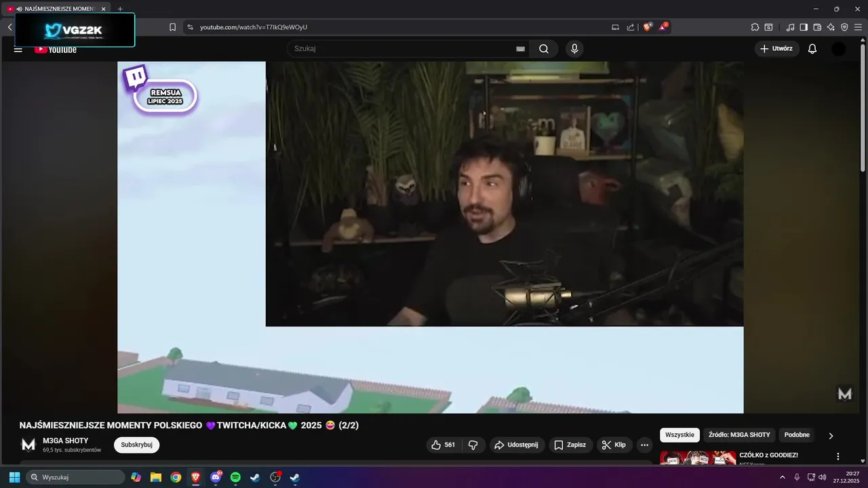
Task: Select the Wszystkie filter chip
Action: [x=679, y=435]
